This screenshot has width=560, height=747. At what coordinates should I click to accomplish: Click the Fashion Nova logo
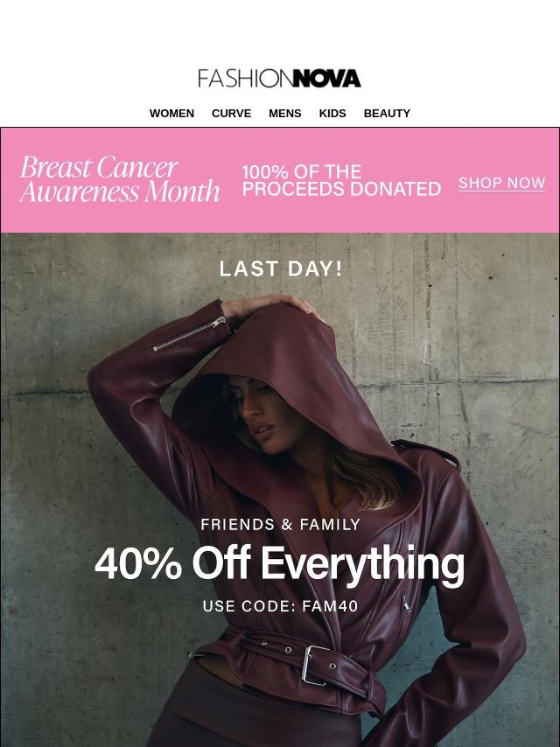[279, 79]
